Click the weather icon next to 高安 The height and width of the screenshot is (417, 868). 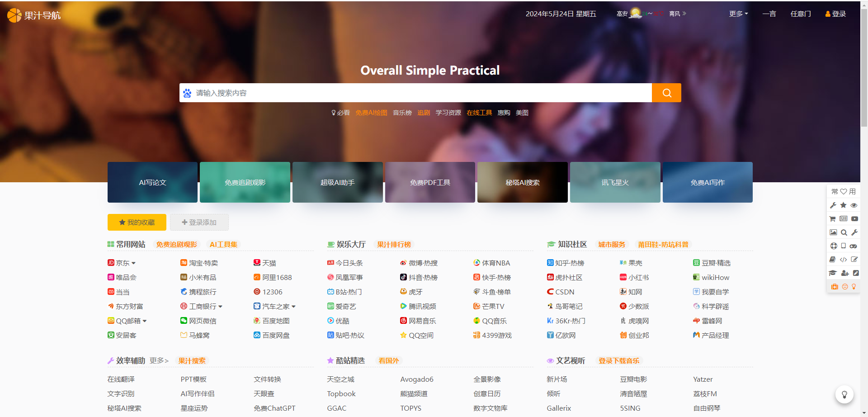[x=636, y=13]
